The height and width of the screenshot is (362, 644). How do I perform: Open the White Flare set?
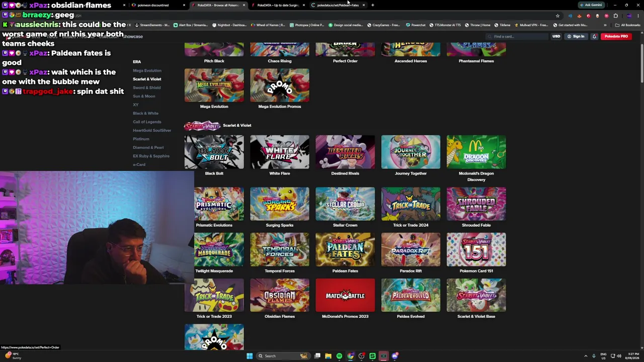(280, 152)
